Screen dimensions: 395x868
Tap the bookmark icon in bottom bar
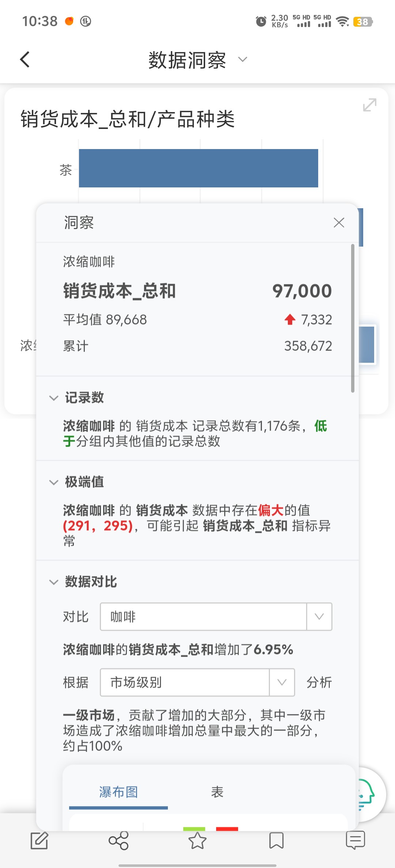(276, 840)
